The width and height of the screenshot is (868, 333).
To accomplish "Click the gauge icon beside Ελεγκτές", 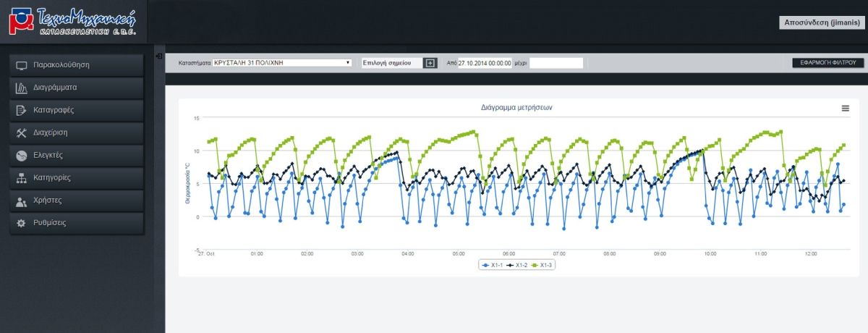I will click(21, 155).
